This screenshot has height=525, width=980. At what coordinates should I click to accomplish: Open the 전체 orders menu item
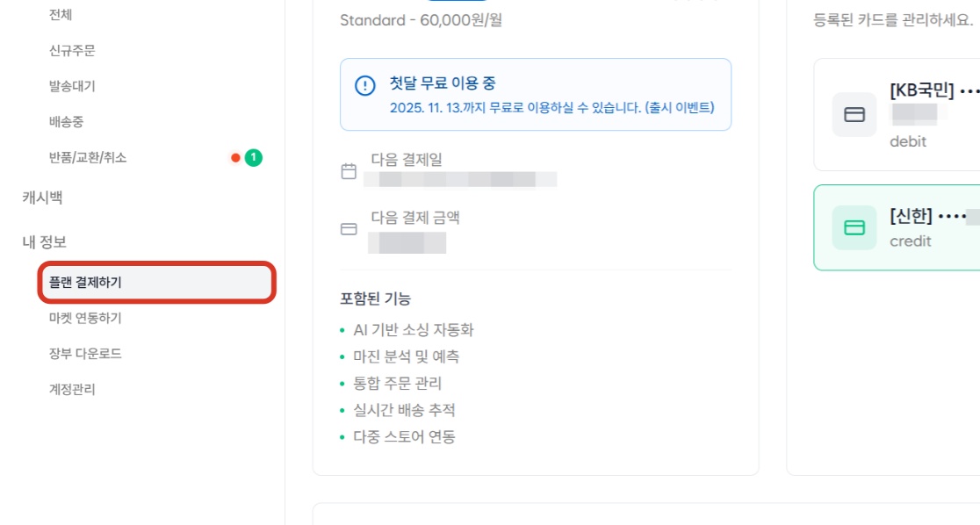61,14
